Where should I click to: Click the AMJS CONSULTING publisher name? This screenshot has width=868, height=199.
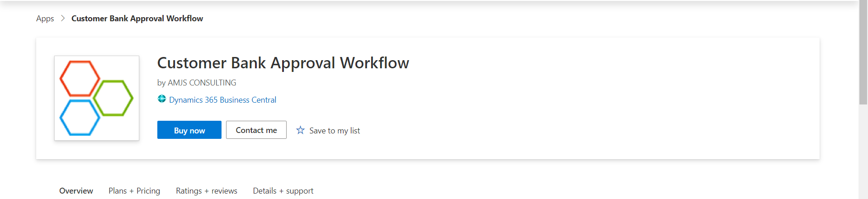tap(202, 83)
